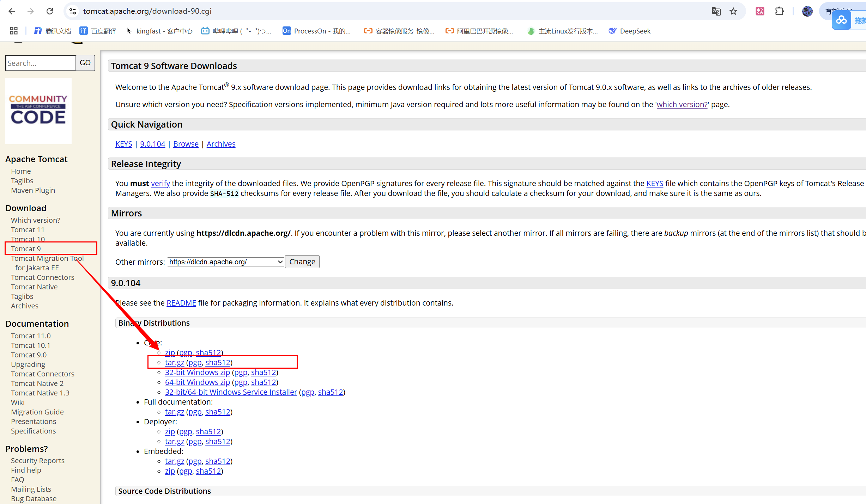Download the Embedded tar.gz

[x=175, y=461]
